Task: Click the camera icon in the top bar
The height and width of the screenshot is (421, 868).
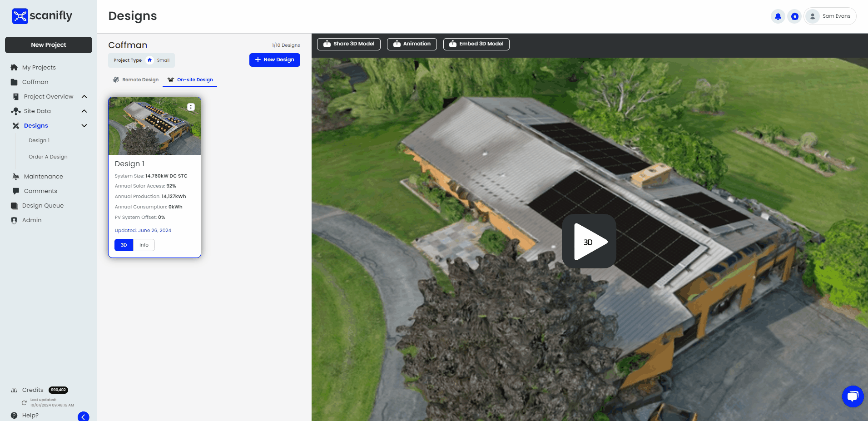Action: [x=794, y=16]
